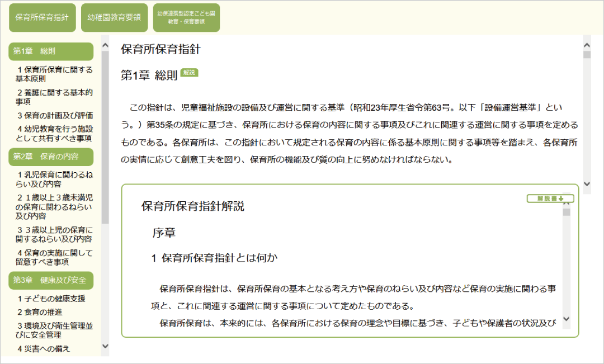Open 1 保育所保育に関する基本原則
Viewport: 604px width, 364px height.
[x=54, y=74]
